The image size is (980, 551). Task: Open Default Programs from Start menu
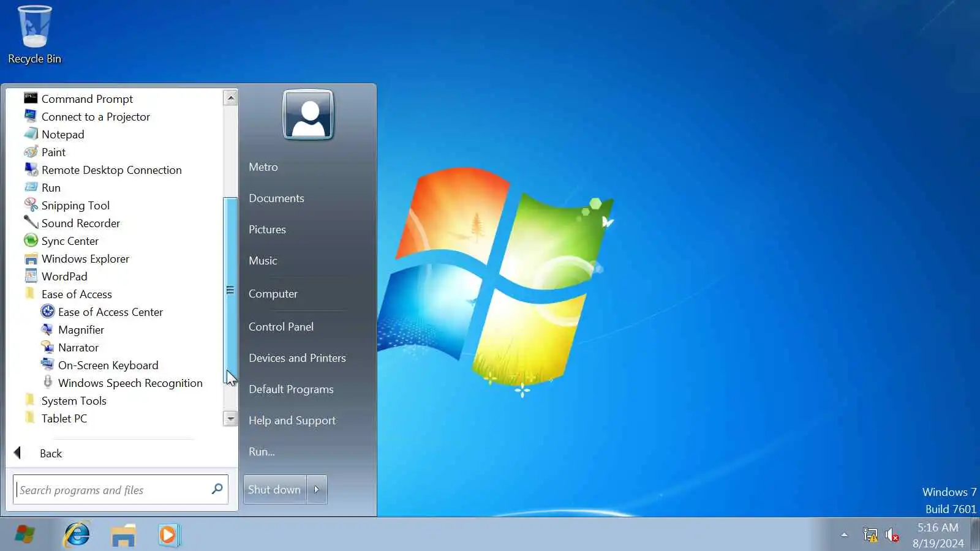click(291, 389)
